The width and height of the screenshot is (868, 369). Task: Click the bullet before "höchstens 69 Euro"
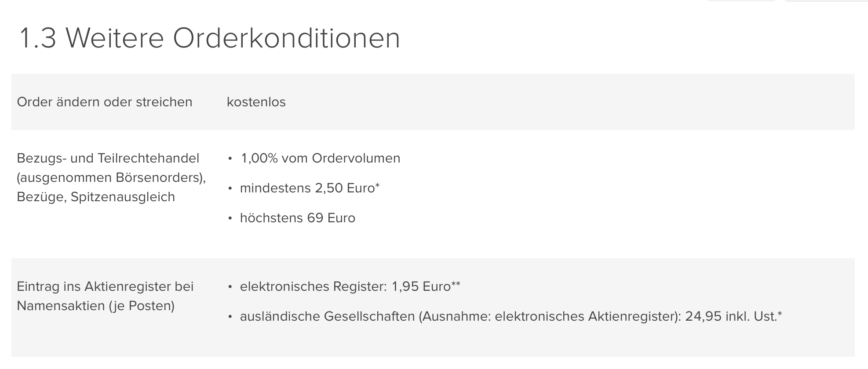pos(230,218)
